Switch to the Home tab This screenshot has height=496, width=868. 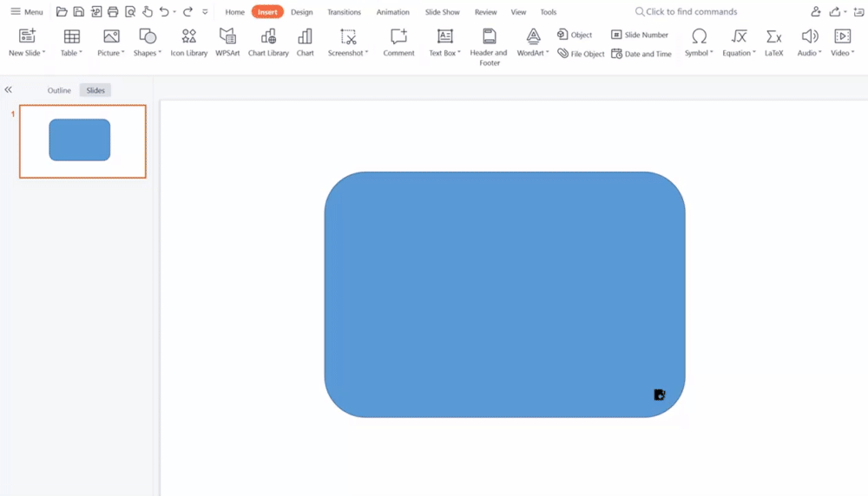(x=234, y=11)
